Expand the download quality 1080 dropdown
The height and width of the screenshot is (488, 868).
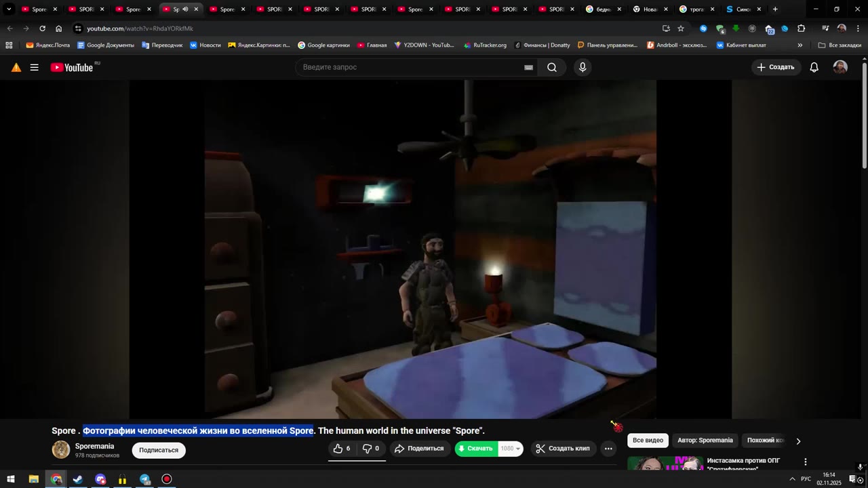point(511,449)
